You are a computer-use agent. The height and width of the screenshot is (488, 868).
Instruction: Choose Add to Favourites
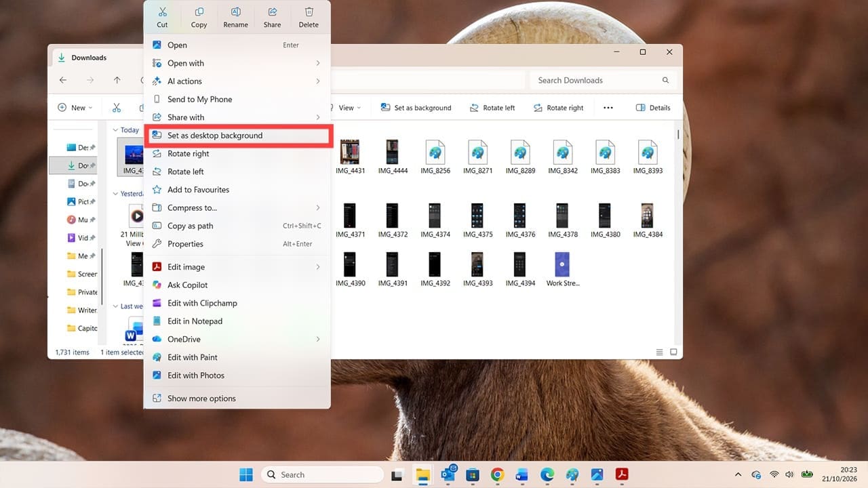[237, 190]
